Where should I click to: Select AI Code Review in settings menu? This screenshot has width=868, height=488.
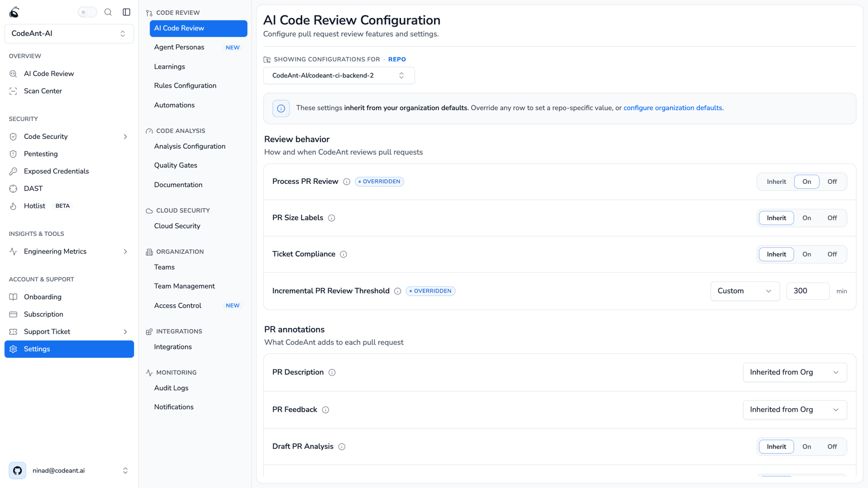pos(199,28)
